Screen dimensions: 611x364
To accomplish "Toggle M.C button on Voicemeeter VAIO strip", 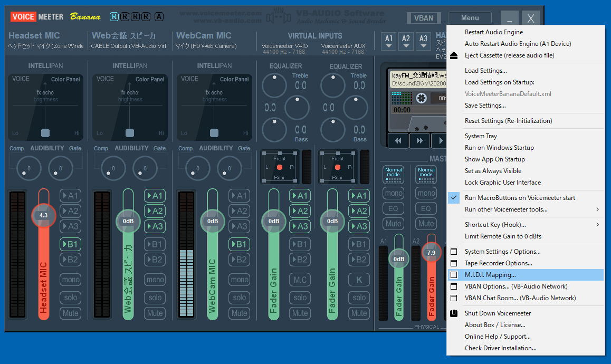I will [300, 280].
